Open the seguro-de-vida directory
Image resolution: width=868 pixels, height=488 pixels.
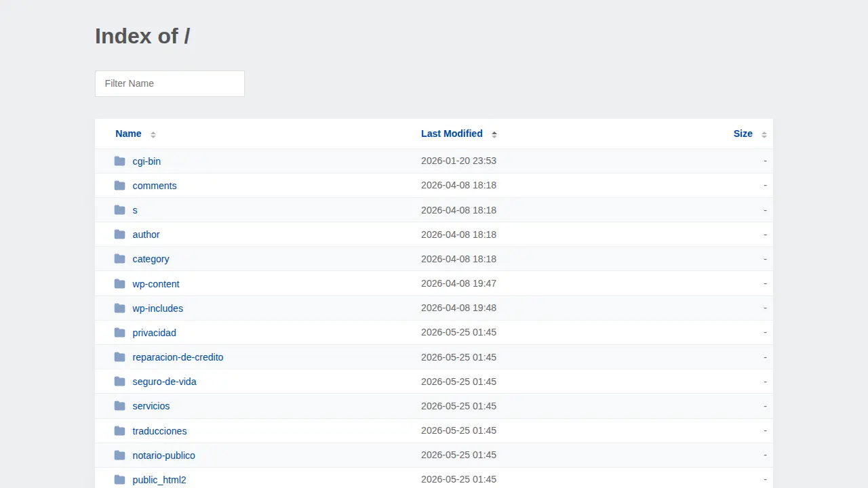point(164,382)
